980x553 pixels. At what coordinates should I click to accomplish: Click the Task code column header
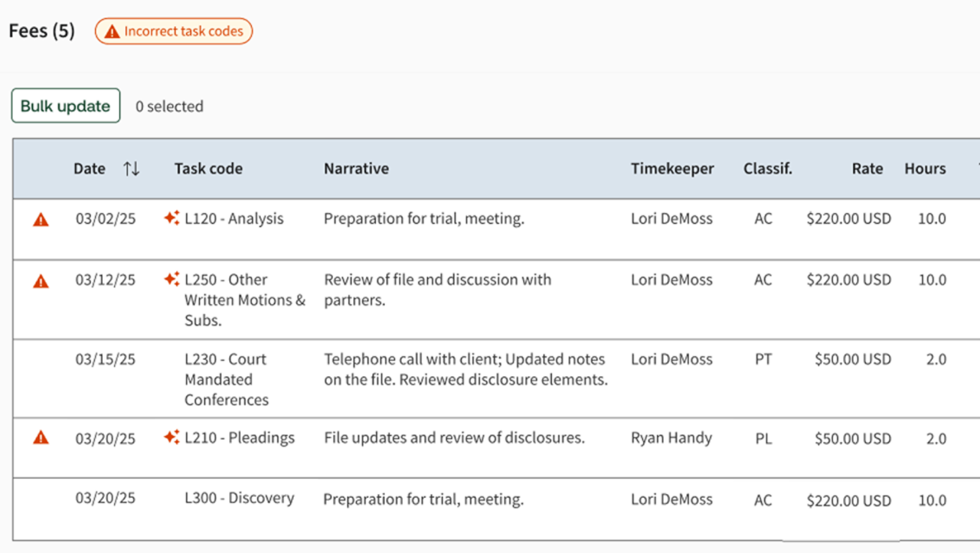208,169
